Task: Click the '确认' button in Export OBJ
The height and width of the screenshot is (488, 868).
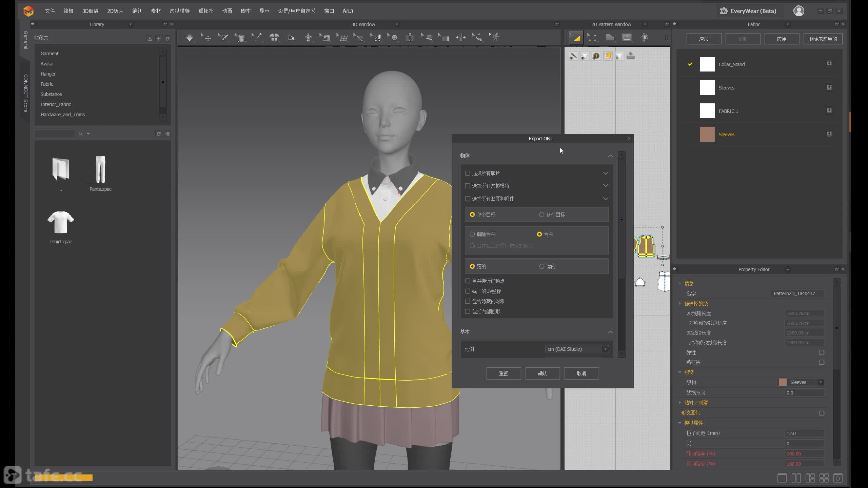Action: [x=542, y=373]
